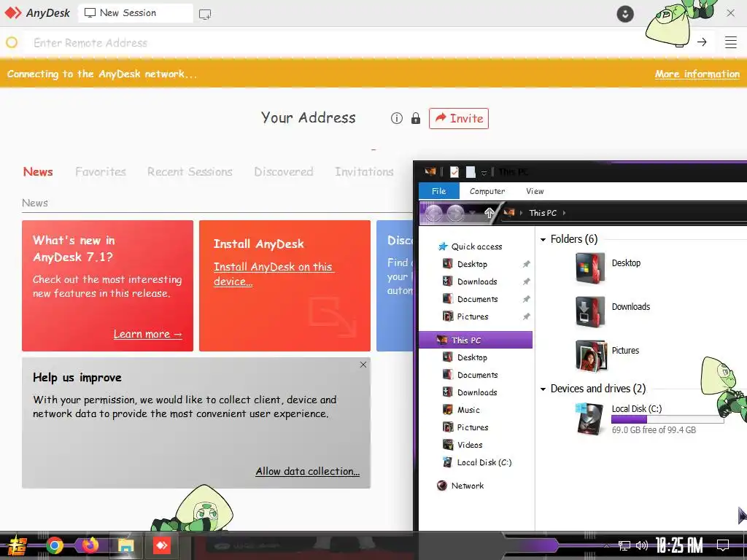The height and width of the screenshot is (560, 747).
Task: Open the File tab in Explorer
Action: (x=438, y=191)
